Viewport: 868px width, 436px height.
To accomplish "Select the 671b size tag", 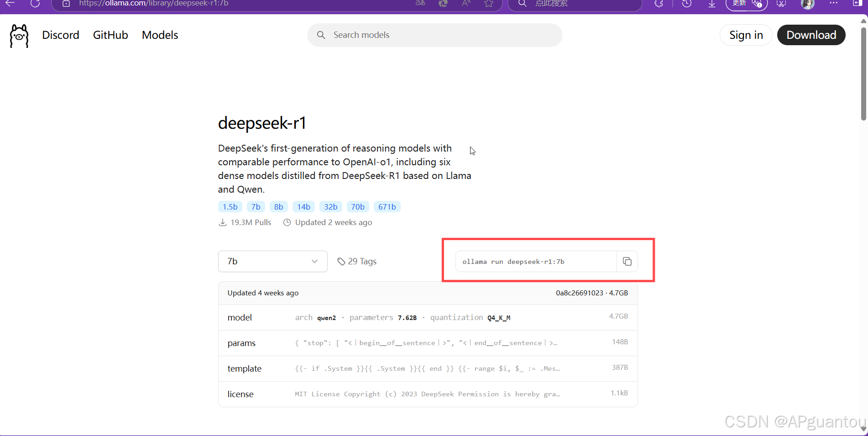I will pyautogui.click(x=387, y=207).
